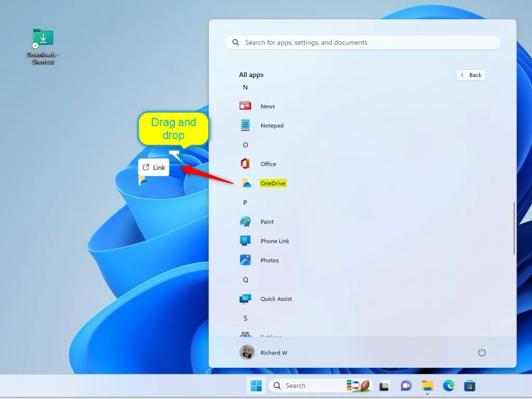Click the Richard W account name
This screenshot has height=399, width=532.
click(x=274, y=353)
